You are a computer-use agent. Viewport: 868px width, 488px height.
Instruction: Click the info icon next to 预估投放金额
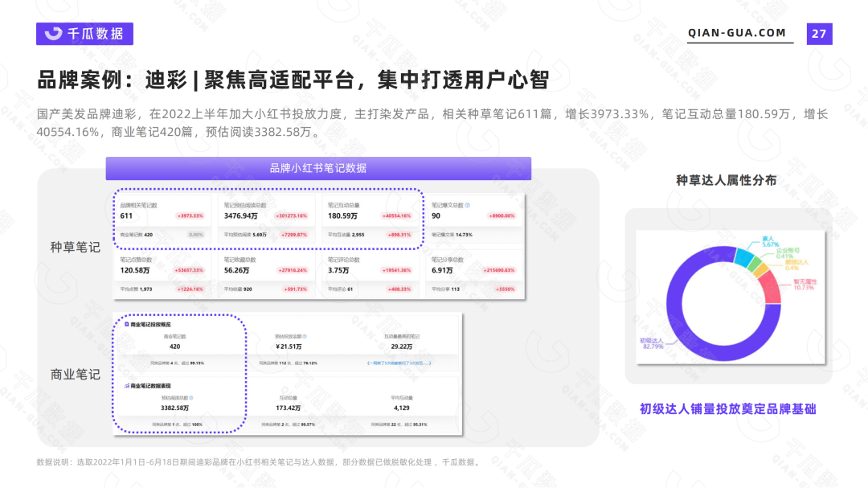click(x=305, y=336)
